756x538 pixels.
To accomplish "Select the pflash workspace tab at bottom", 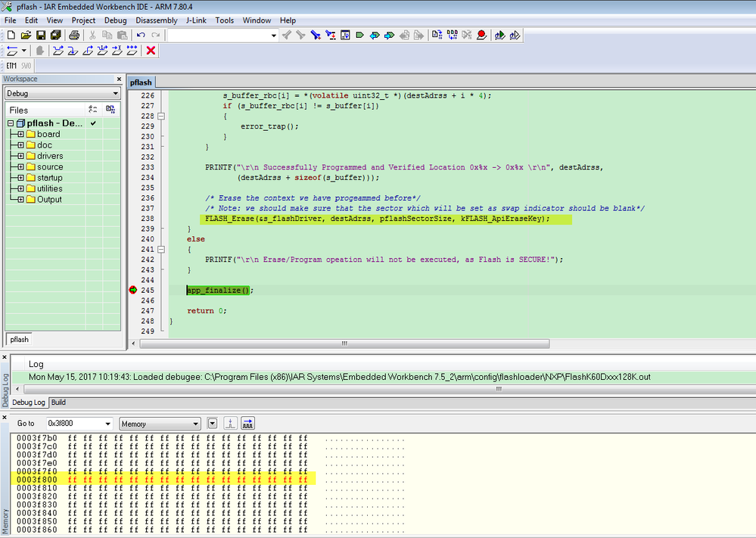I will pos(19,340).
